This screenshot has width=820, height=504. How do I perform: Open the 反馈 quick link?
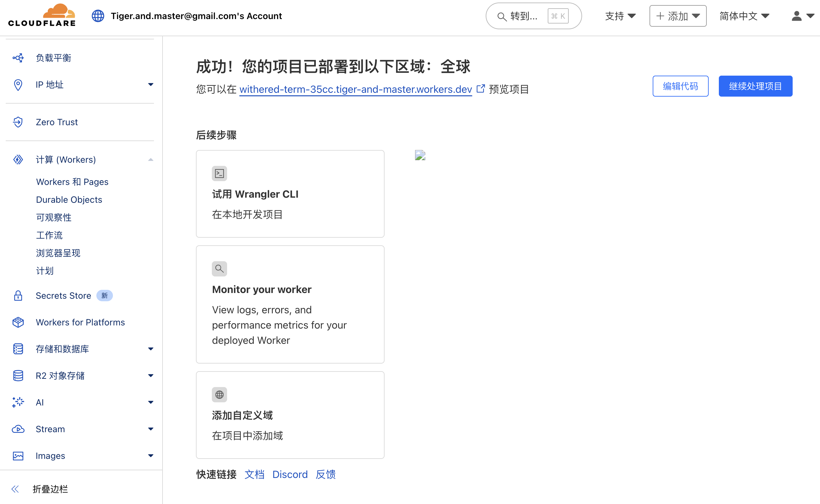[326, 474]
